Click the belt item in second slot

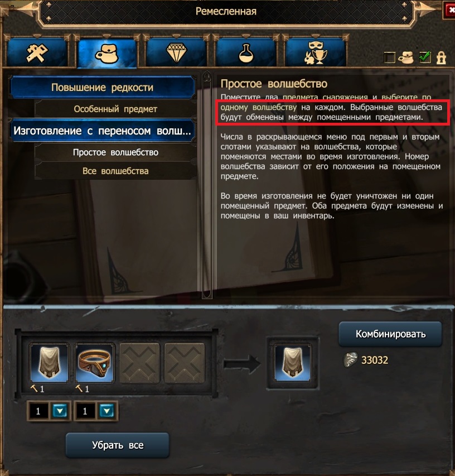[95, 363]
